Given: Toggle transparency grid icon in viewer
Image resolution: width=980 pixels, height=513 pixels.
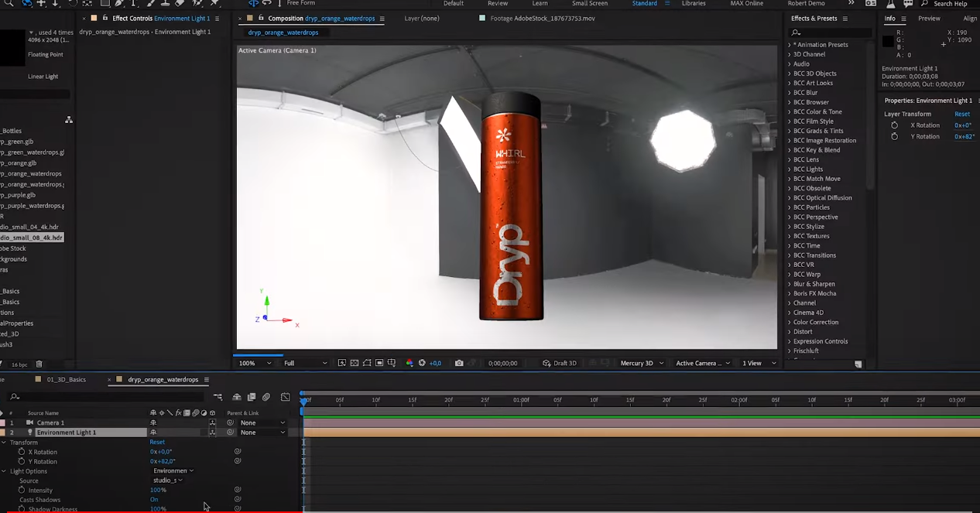Looking at the screenshot, I should tap(355, 363).
